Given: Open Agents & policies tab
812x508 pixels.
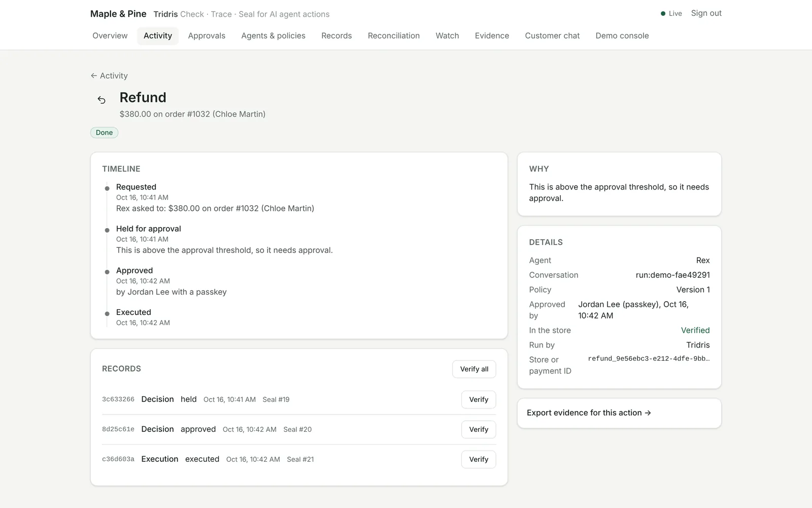Looking at the screenshot, I should tap(273, 36).
